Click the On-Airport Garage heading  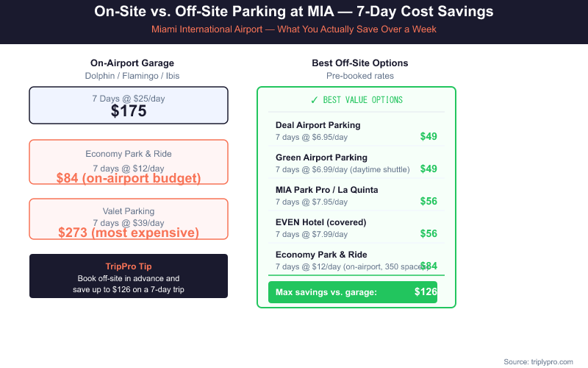coord(132,63)
